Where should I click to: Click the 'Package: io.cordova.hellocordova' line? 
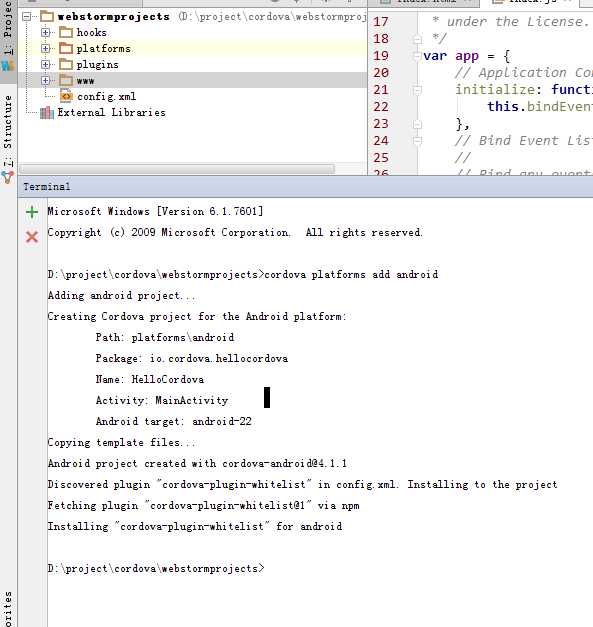pos(192,358)
